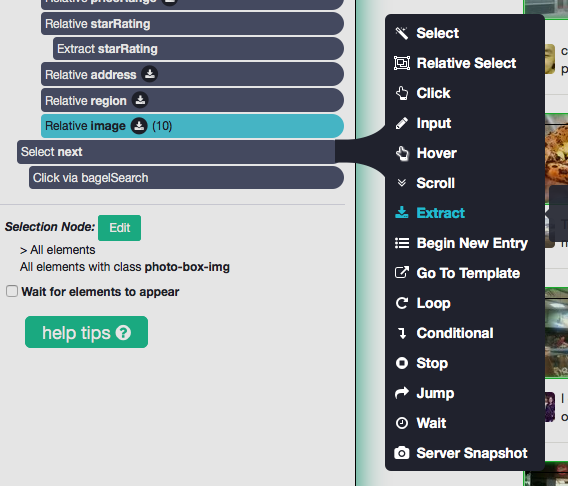Click the Select magic wand icon
This screenshot has width=568, height=486.
(402, 33)
